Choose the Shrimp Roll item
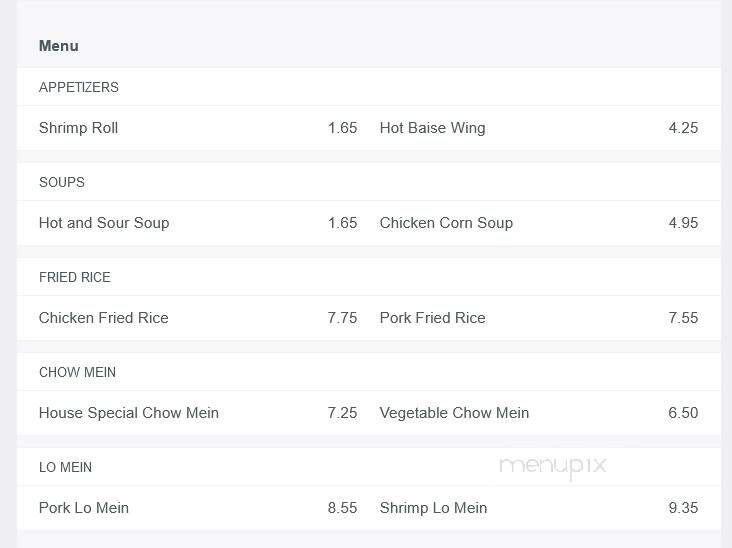The width and height of the screenshot is (732, 548). [x=78, y=128]
